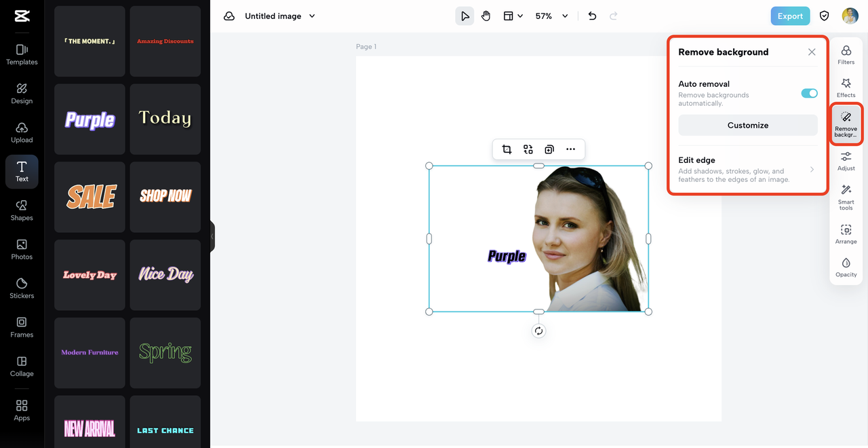This screenshot has width=868, height=448.
Task: Open the Frames sidebar panel
Action: [22, 327]
